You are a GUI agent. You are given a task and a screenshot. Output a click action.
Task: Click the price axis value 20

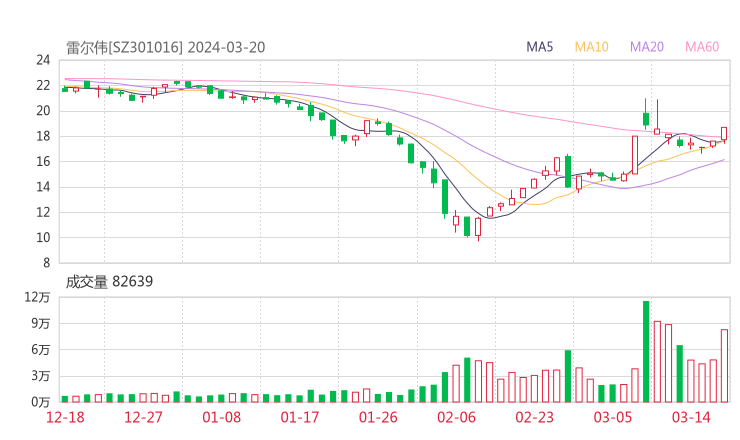43,111
